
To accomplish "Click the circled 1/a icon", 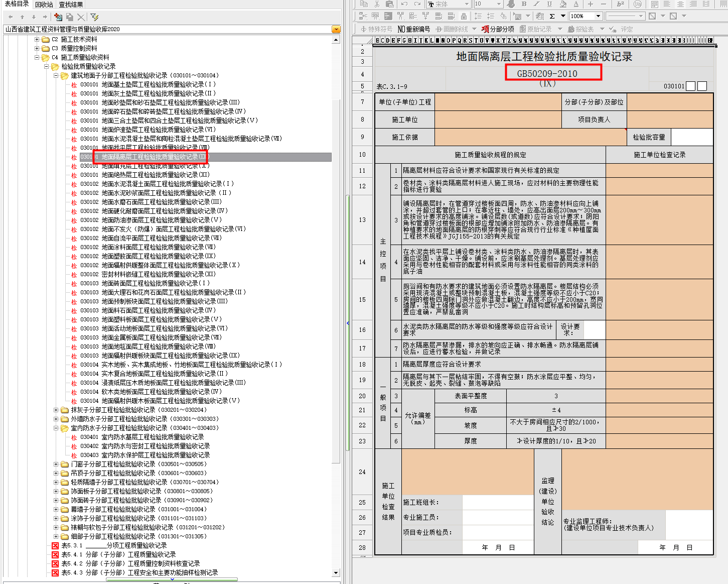I will pos(637,4).
